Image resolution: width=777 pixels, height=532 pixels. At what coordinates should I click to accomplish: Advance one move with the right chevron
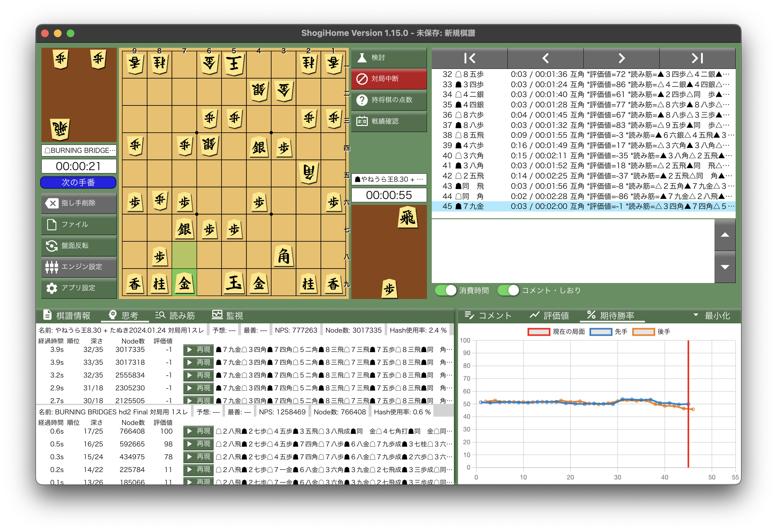pyautogui.click(x=621, y=58)
